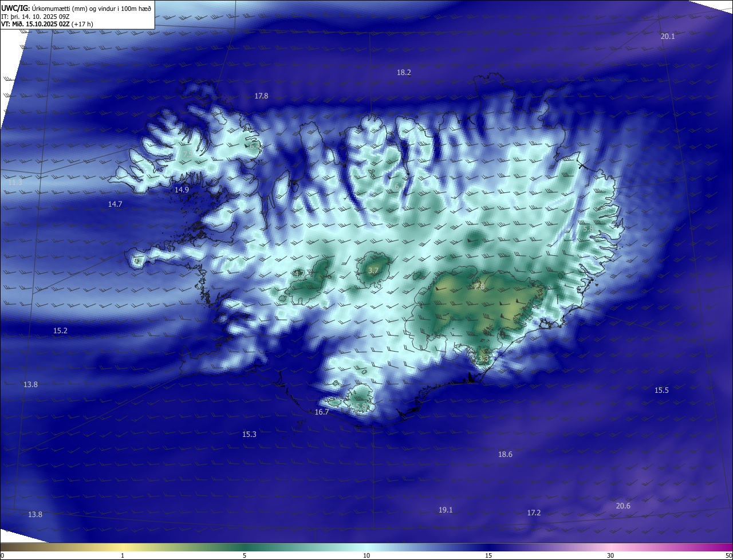Screen dimensions: 733x560
Task: Click the value label 16.7 near the coast
Action: pos(322,412)
